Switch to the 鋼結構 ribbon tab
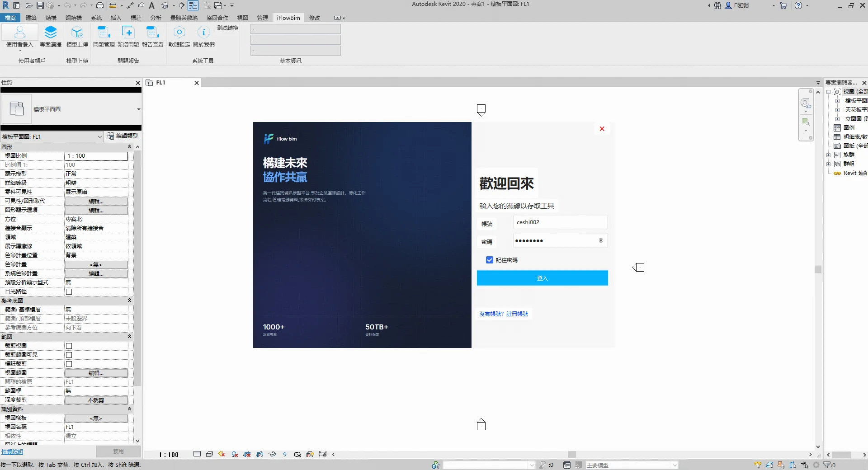 pos(74,18)
